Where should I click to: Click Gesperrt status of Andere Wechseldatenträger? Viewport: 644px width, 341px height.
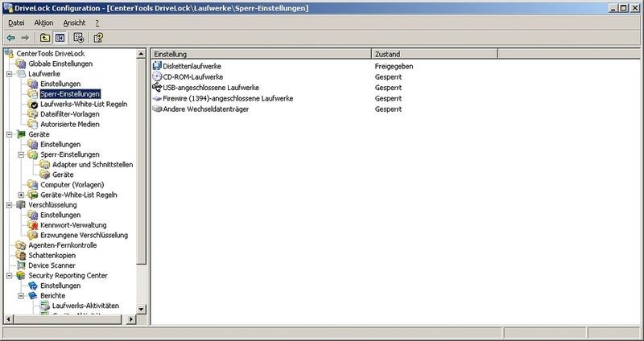pyautogui.click(x=388, y=109)
